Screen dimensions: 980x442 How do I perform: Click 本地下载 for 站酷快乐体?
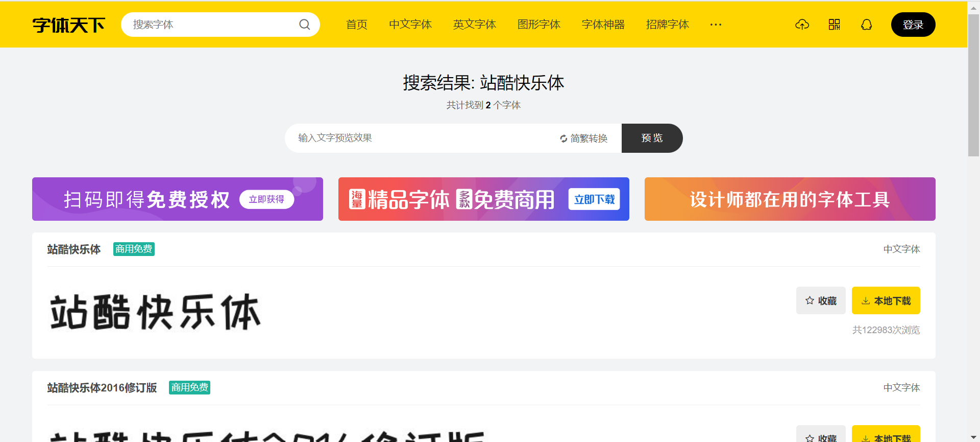click(x=886, y=300)
